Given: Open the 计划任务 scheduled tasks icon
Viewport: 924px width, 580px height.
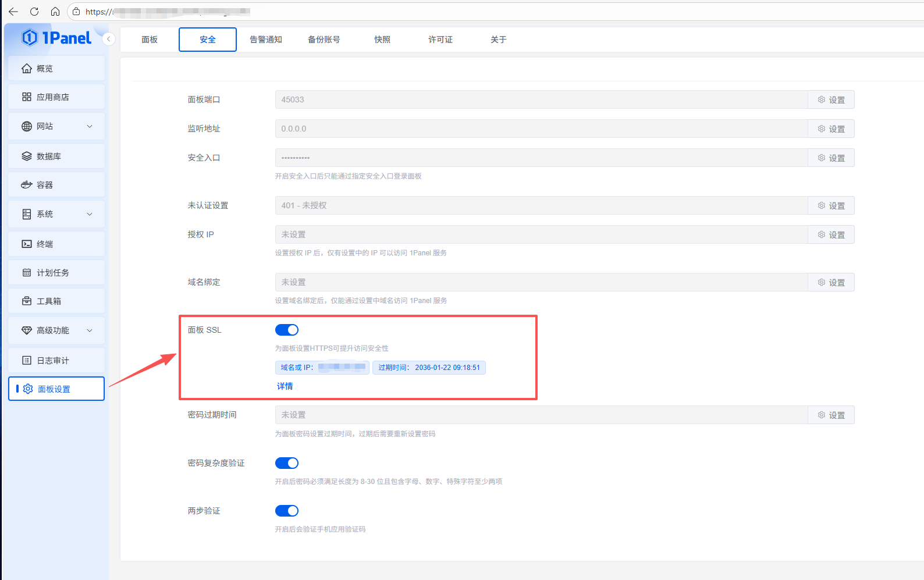Looking at the screenshot, I should [x=27, y=273].
